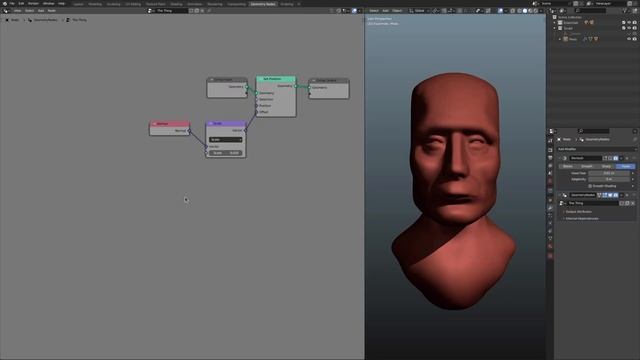The width and height of the screenshot is (640, 360).
Task: Switch viewport to material preview shading
Action: click(x=530, y=11)
